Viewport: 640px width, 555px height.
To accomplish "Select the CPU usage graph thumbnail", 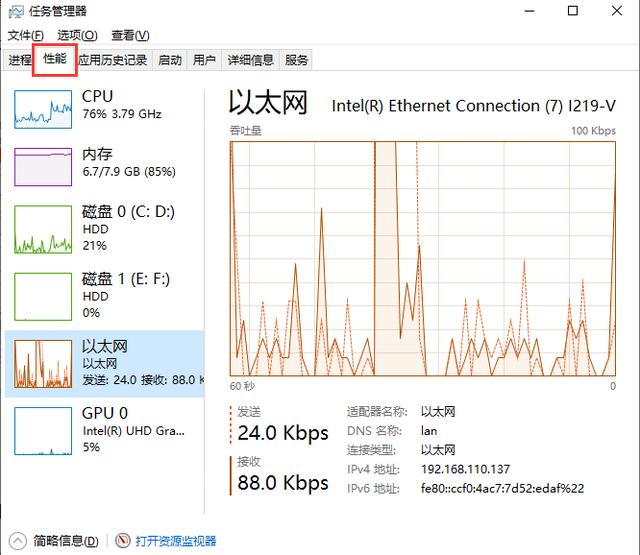I will [44, 108].
